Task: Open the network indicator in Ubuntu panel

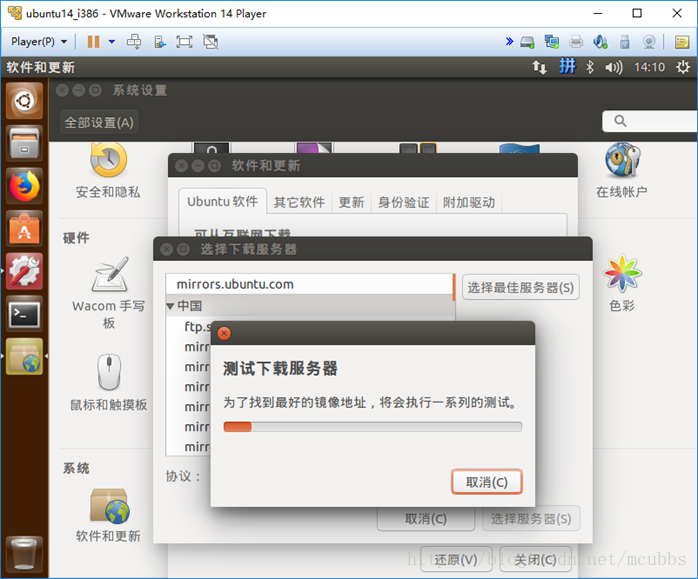Action: point(539,67)
